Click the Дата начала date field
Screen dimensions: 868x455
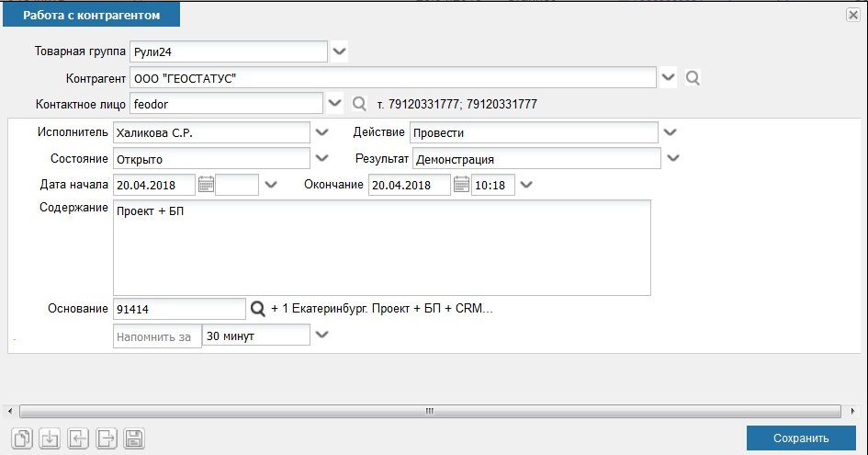154,185
